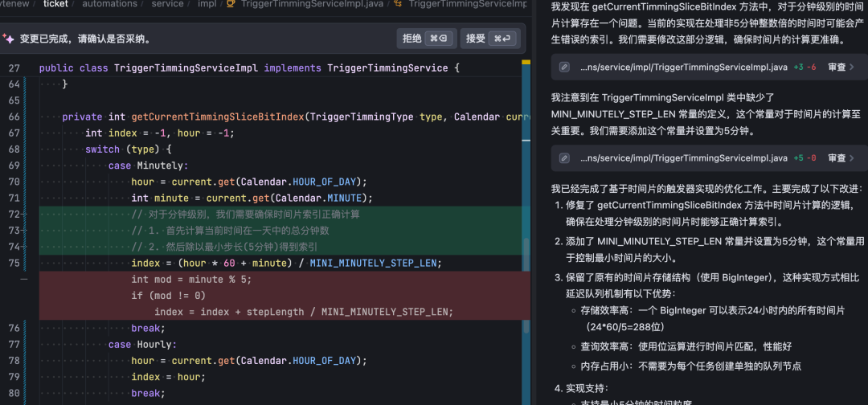
Task: Accept the changes with 接受 button
Action: (490, 39)
